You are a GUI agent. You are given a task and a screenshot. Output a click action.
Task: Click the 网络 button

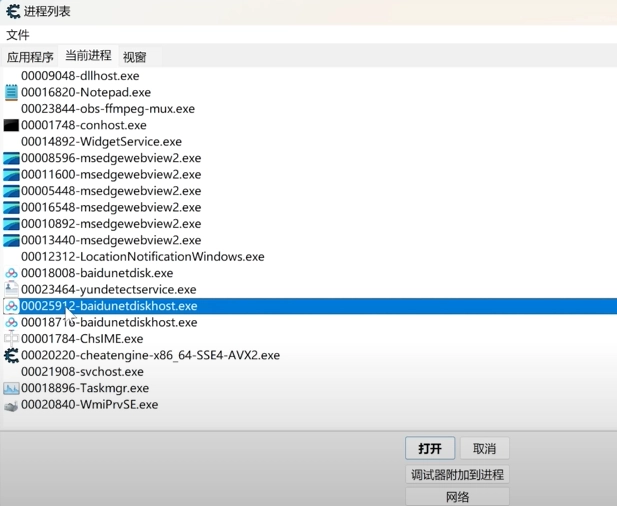click(457, 497)
